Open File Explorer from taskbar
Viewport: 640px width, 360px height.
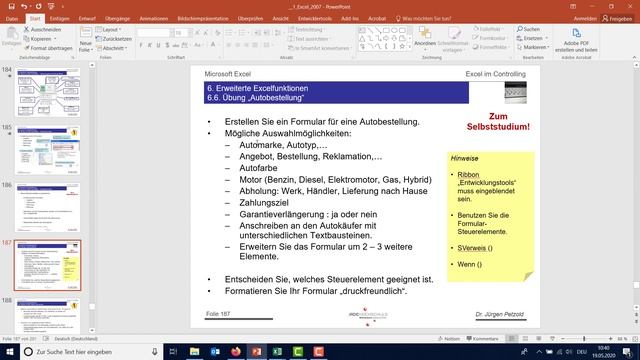point(195,351)
